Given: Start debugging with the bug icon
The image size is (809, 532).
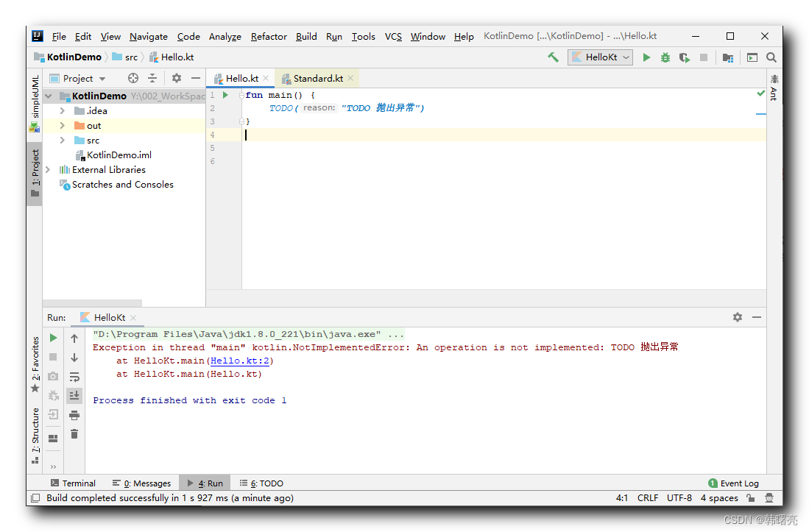Looking at the screenshot, I should point(665,57).
